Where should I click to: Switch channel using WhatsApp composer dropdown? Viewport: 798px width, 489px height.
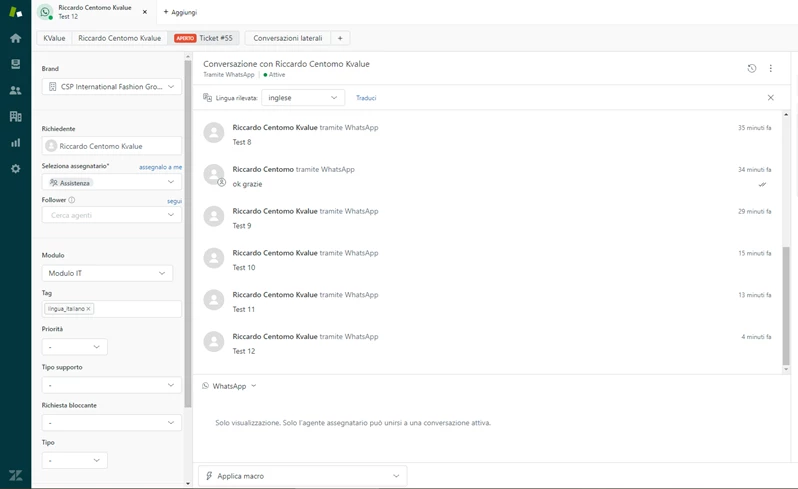tap(229, 386)
